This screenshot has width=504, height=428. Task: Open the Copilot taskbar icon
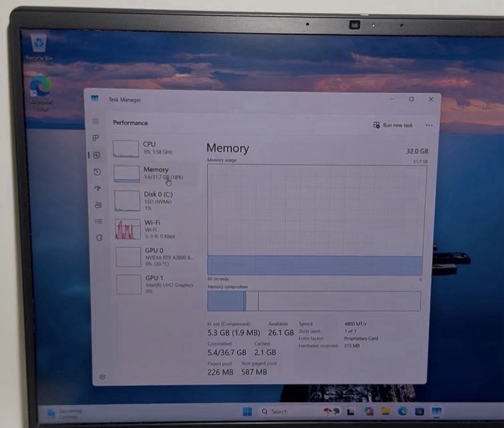368,411
